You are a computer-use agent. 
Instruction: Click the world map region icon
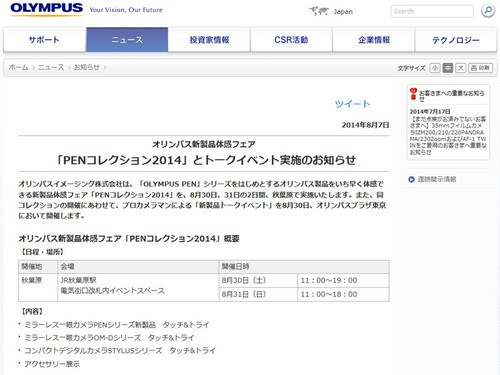[318, 11]
